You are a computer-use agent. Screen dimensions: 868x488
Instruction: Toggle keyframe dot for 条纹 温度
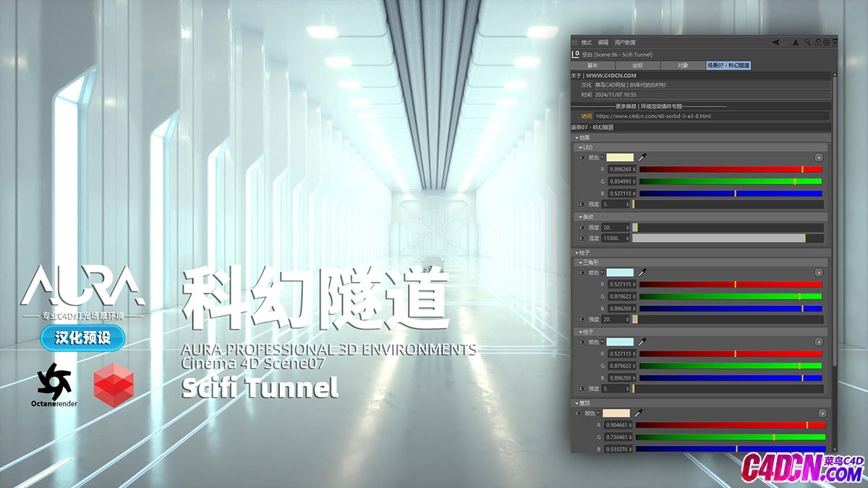pyautogui.click(x=582, y=238)
